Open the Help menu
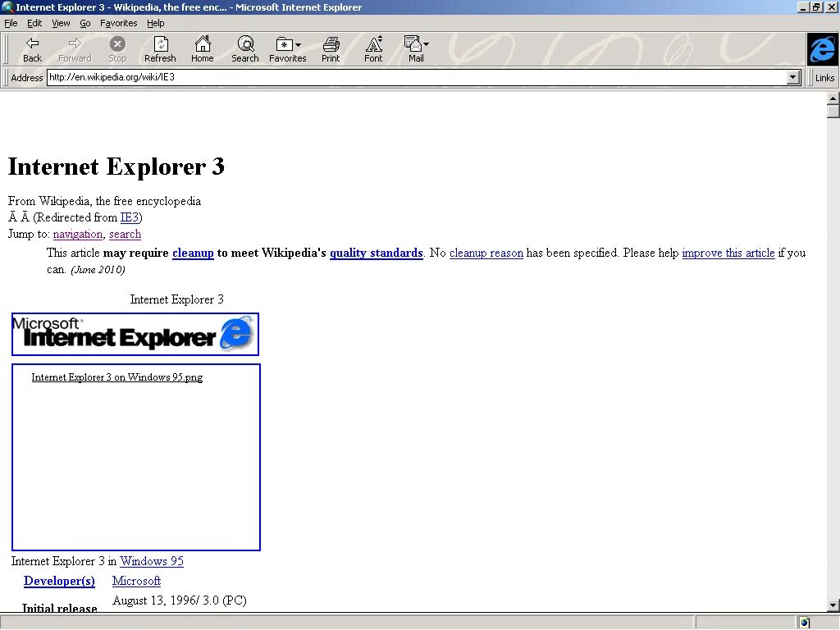 (x=155, y=23)
